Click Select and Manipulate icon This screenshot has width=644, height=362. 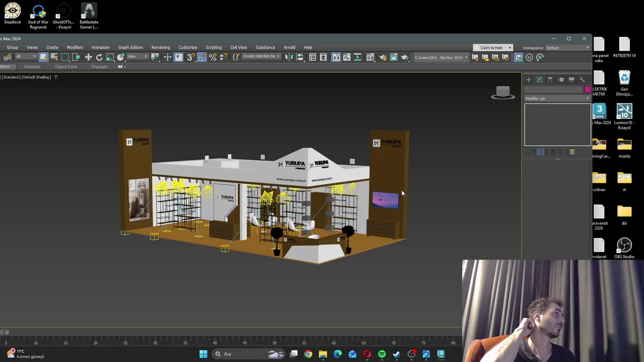click(168, 57)
